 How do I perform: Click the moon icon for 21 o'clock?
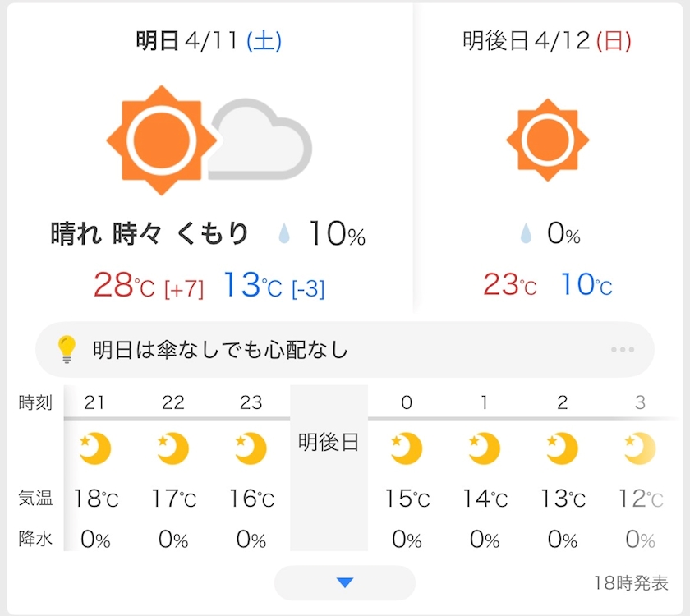click(95, 448)
